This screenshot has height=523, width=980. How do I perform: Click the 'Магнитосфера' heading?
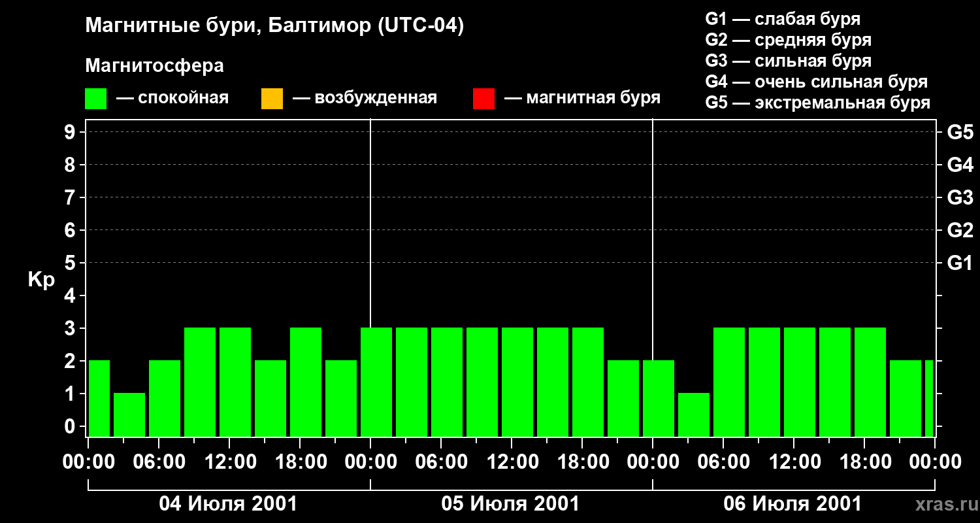click(x=154, y=66)
